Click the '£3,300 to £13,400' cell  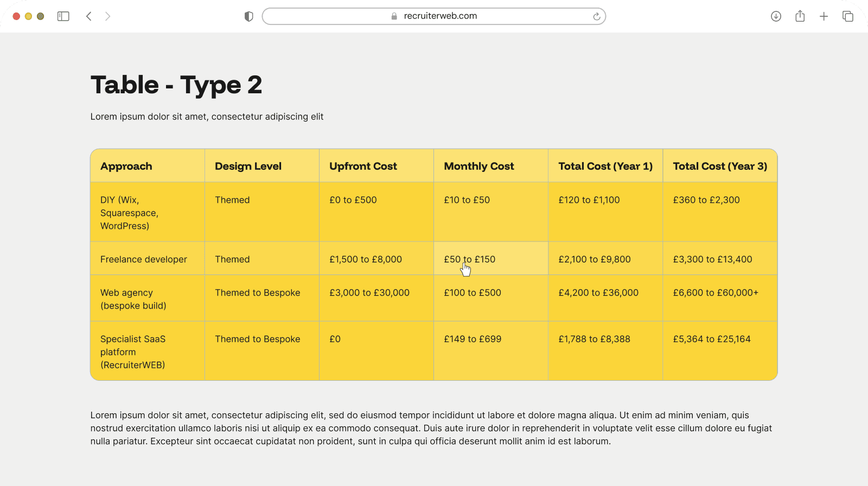pos(720,259)
